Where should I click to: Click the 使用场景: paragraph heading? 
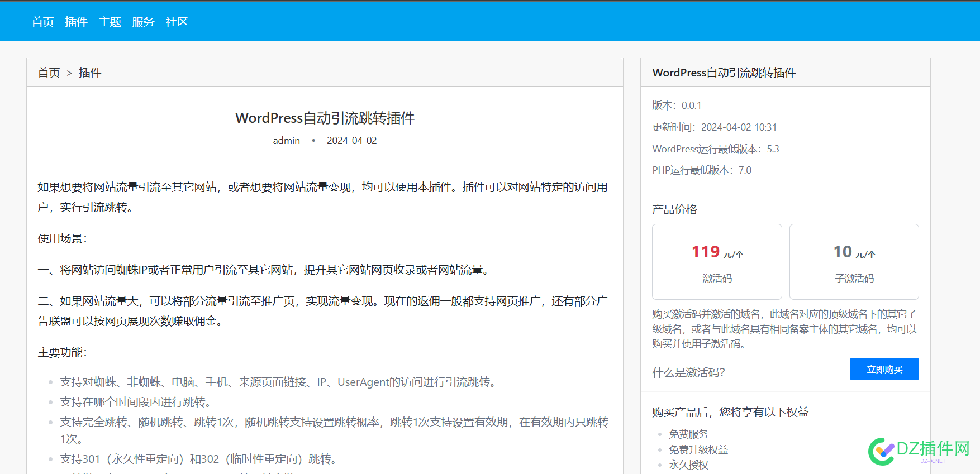(x=62, y=238)
